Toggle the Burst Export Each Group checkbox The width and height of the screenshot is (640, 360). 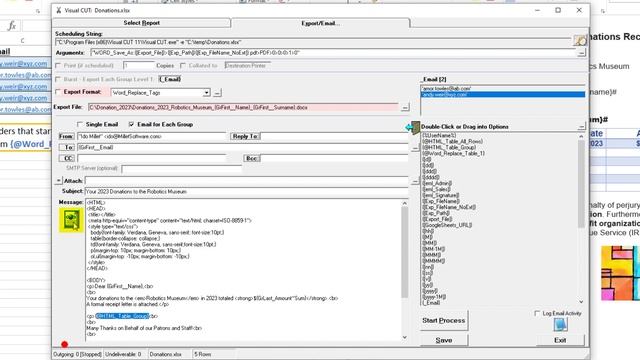58,79
